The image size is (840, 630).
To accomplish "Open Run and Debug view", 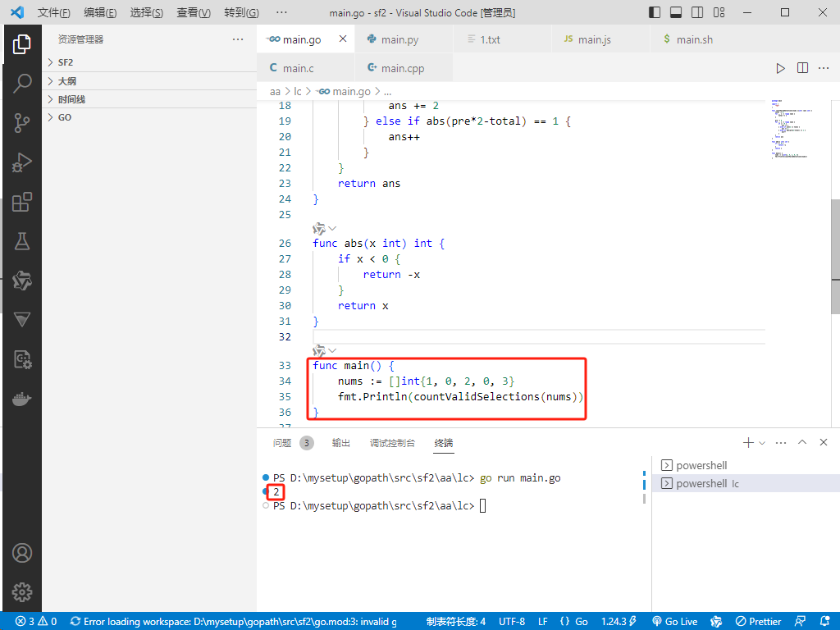I will point(22,162).
